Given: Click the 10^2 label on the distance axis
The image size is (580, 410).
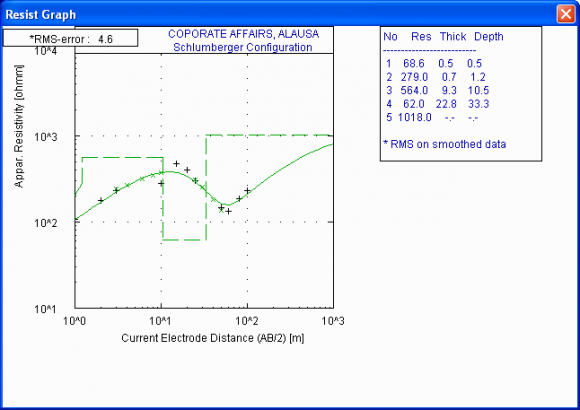Looking at the screenshot, I should tap(247, 320).
